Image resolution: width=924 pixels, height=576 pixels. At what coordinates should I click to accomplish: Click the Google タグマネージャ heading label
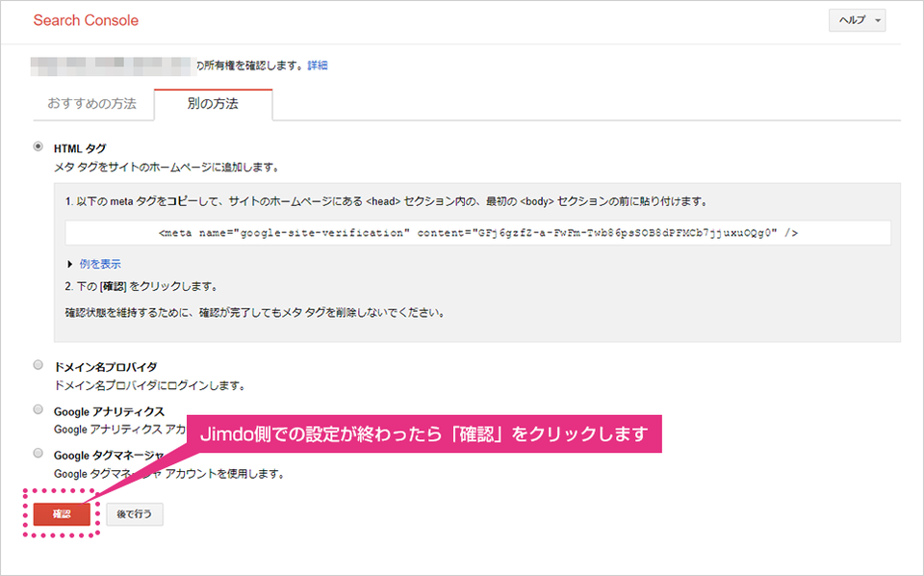tap(109, 456)
